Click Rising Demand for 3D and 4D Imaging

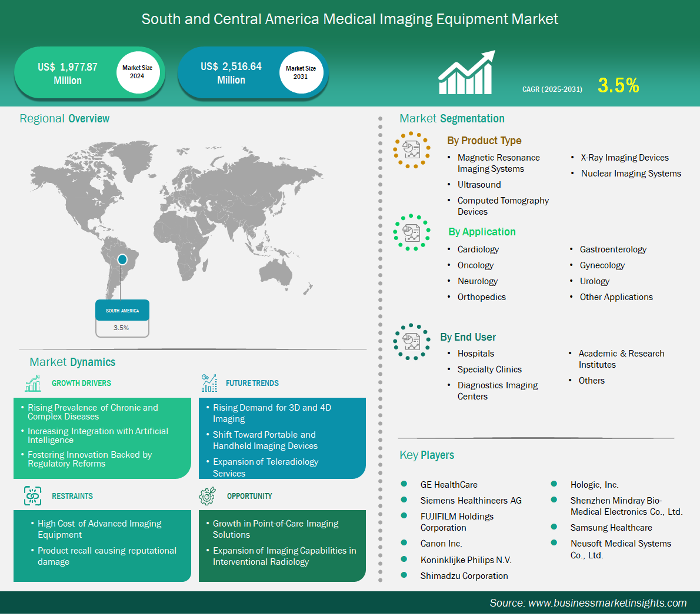(272, 413)
